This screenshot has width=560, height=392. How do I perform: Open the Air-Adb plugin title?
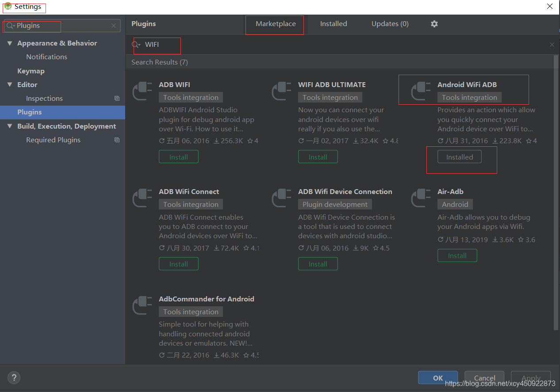point(450,192)
